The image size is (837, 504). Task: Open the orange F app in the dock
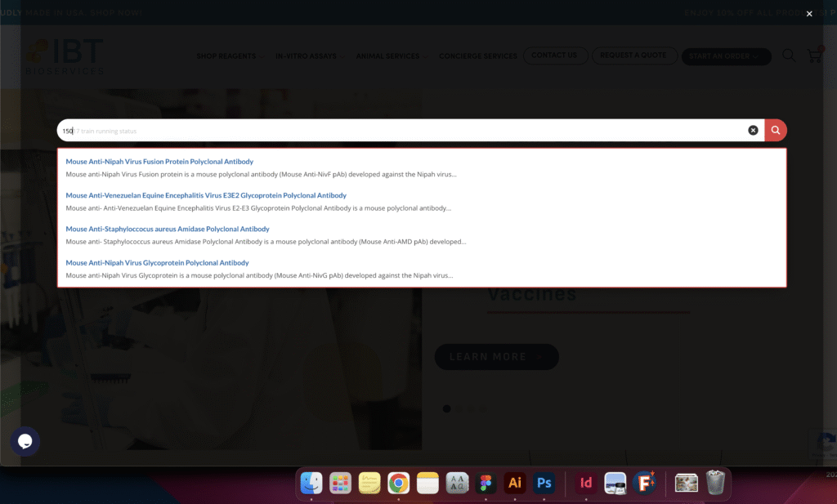pyautogui.click(x=644, y=484)
